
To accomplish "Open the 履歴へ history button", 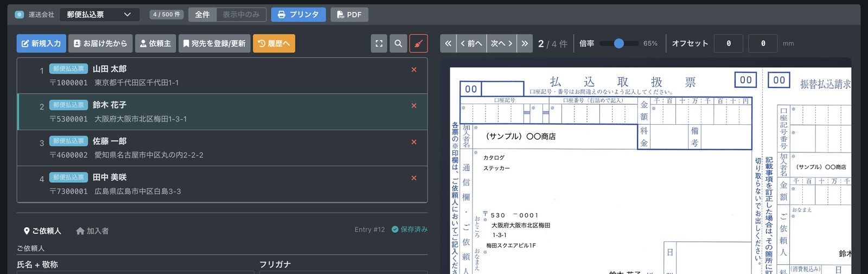I will [274, 43].
